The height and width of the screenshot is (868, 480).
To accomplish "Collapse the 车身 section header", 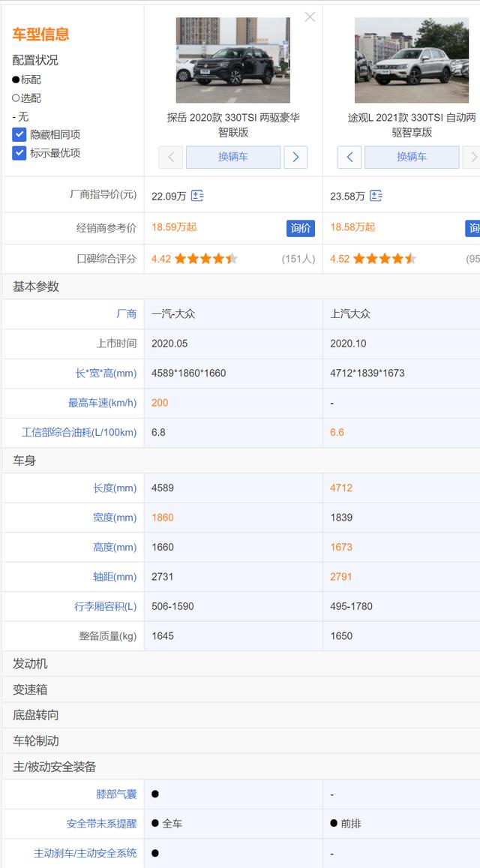I will (x=241, y=461).
